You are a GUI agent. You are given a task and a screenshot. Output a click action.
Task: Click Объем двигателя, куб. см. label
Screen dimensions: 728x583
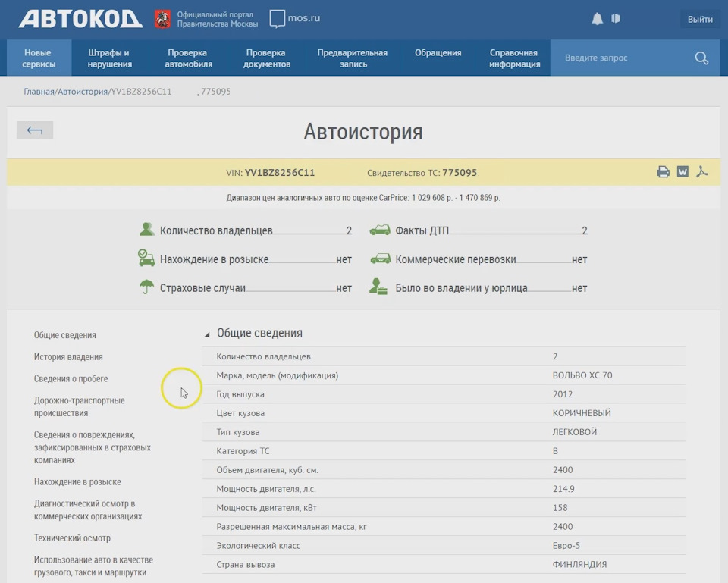pos(267,470)
